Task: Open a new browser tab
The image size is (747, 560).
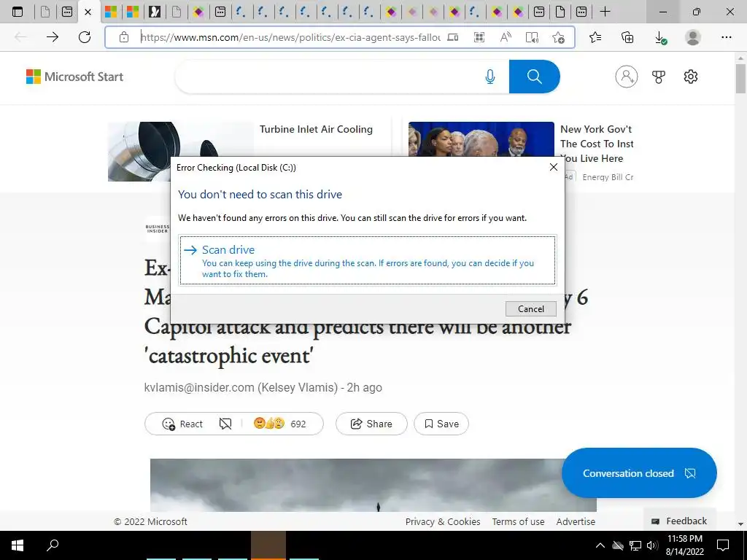Action: [605, 12]
